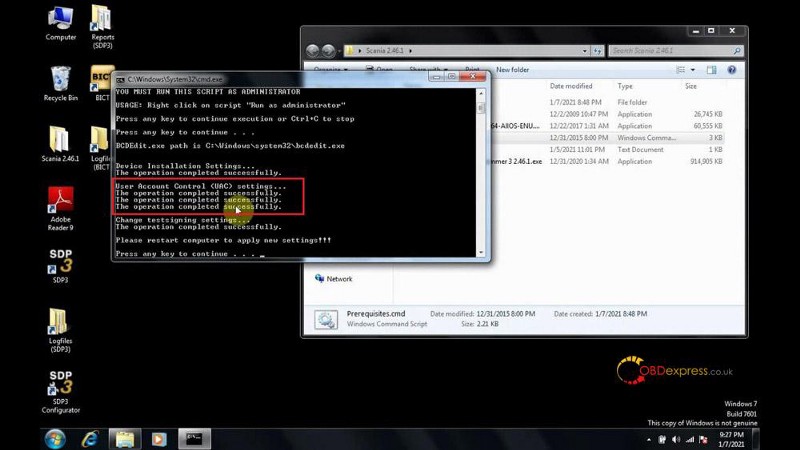Select the Windows Command Script 3 KB row
This screenshot has width=800, height=450.
coord(607,137)
